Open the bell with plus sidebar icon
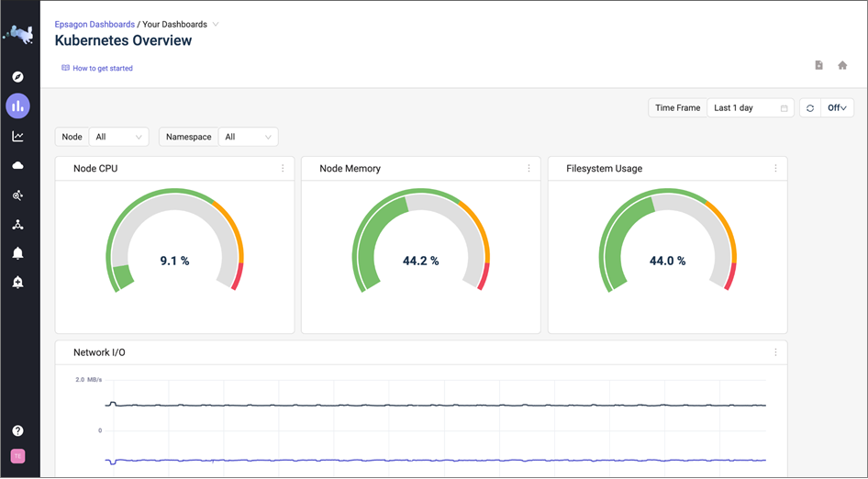The width and height of the screenshot is (868, 479). [17, 282]
